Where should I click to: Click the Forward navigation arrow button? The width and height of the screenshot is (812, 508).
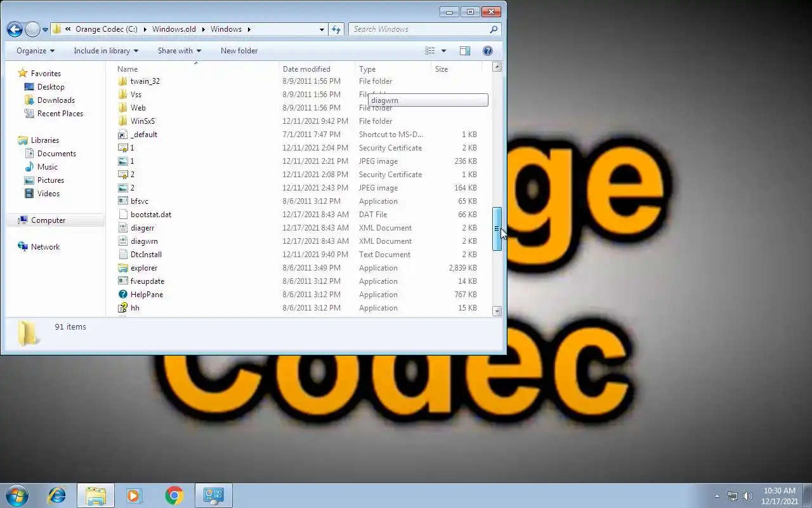coord(32,29)
